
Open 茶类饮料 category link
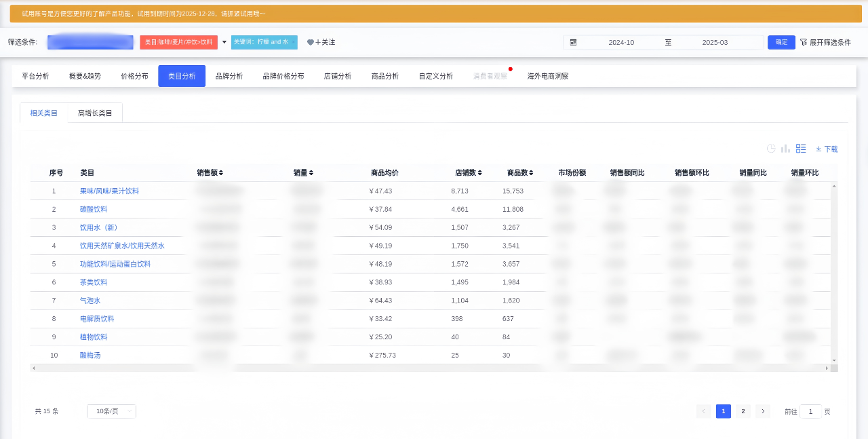tap(94, 282)
